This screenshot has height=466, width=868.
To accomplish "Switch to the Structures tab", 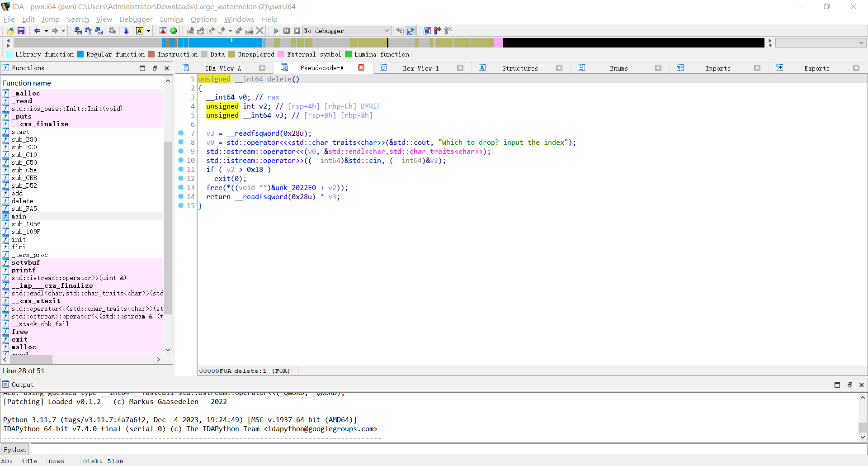I will click(520, 68).
